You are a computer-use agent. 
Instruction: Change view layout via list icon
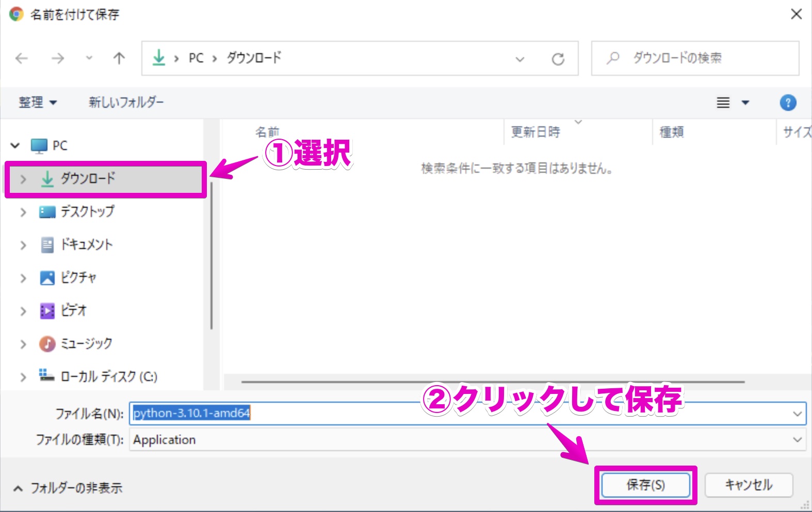pos(723,103)
